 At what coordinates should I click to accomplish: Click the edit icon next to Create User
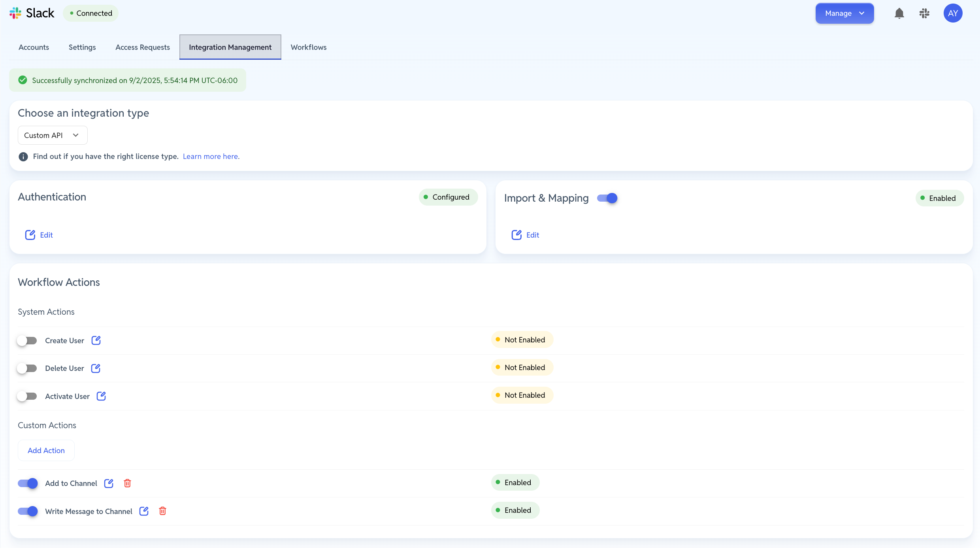pos(96,340)
